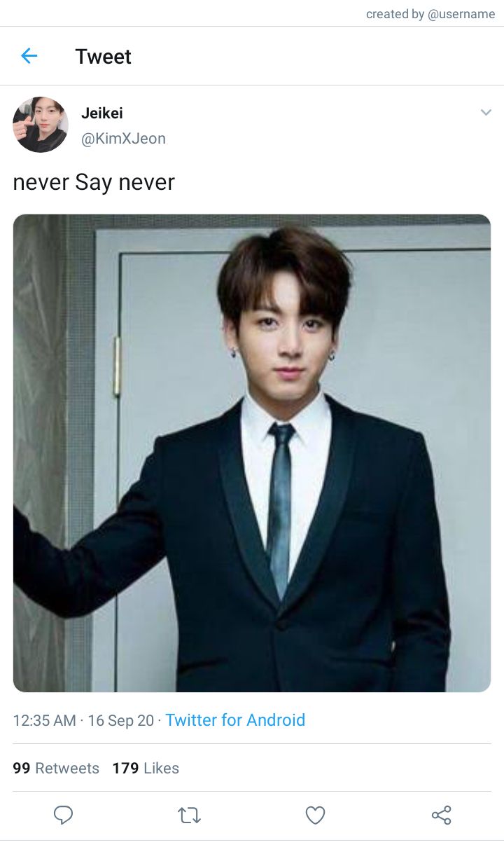The width and height of the screenshot is (504, 847).
Task: View the 179 Likes list
Action: [x=146, y=768]
